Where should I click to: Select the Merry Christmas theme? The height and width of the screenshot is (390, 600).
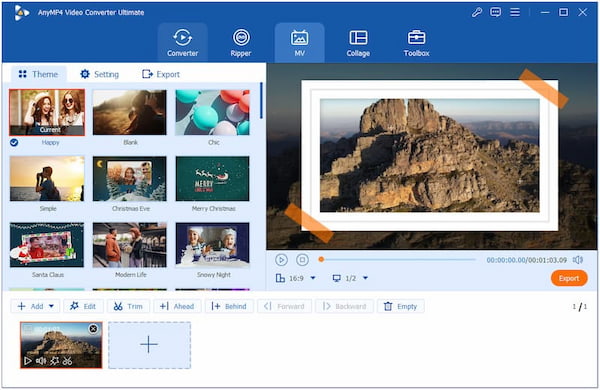point(212,178)
